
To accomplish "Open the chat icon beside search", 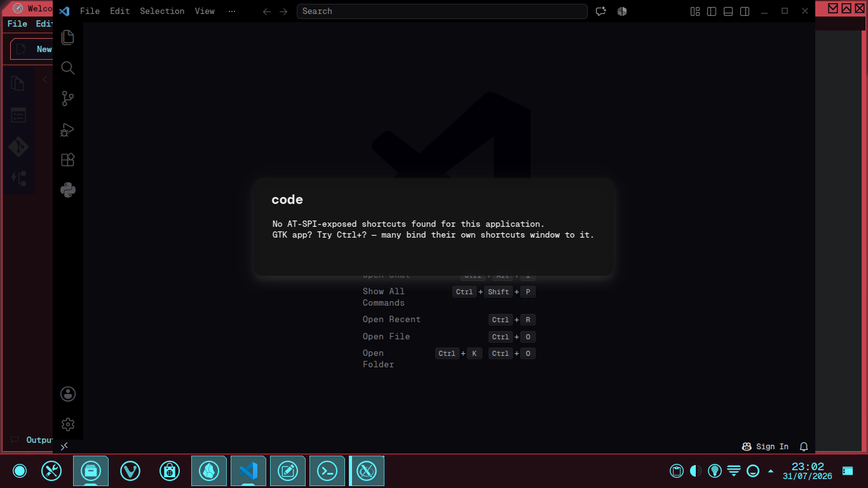I will 600,11.
